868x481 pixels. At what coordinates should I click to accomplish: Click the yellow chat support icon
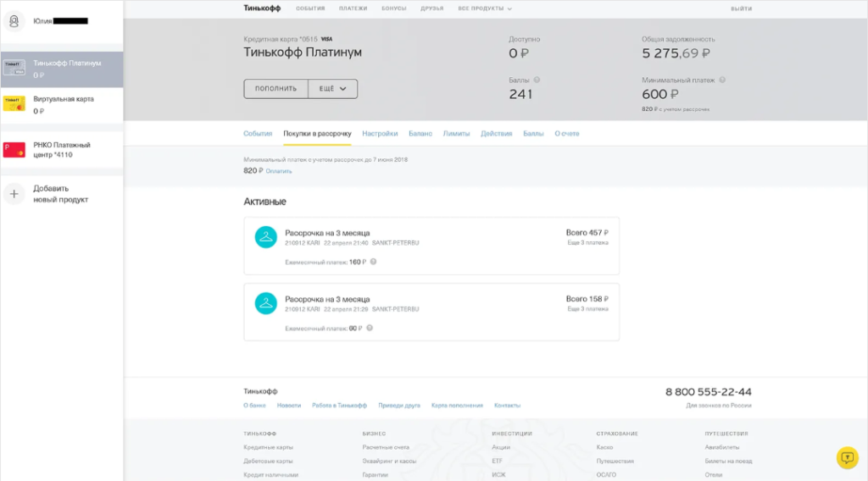pyautogui.click(x=847, y=458)
